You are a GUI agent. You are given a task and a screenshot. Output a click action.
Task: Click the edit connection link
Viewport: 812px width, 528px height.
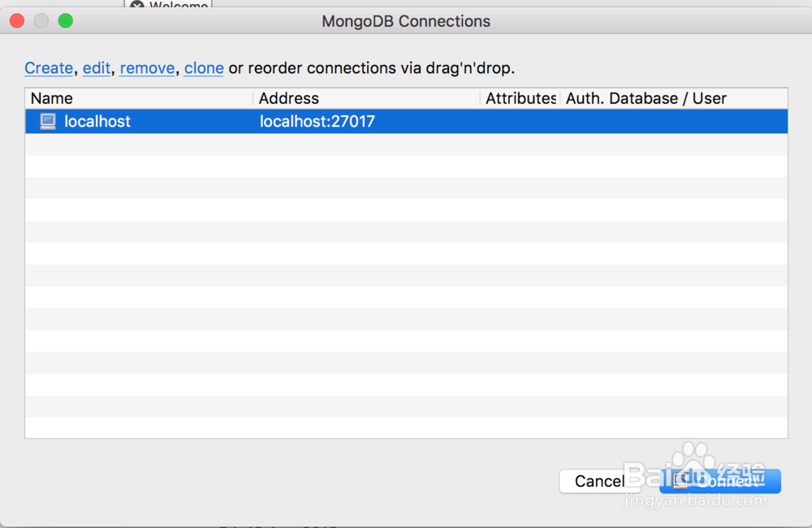click(96, 68)
